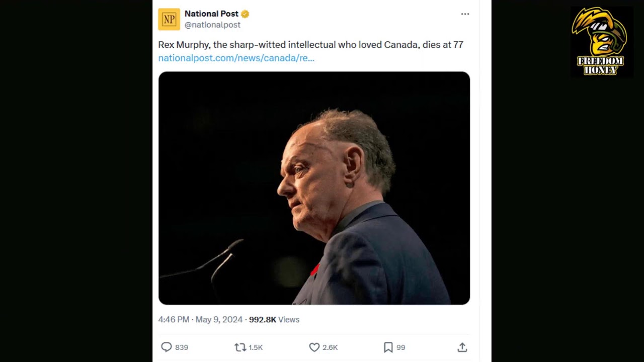The image size is (644, 362).
Task: Click the Freedom Honey logo watermark
Action: 600,42
